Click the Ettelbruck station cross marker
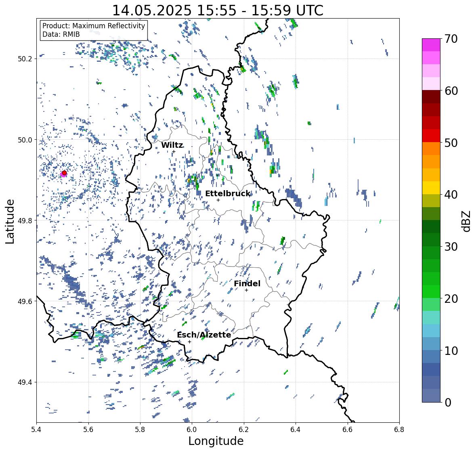The height and width of the screenshot is (451, 476). [218, 200]
